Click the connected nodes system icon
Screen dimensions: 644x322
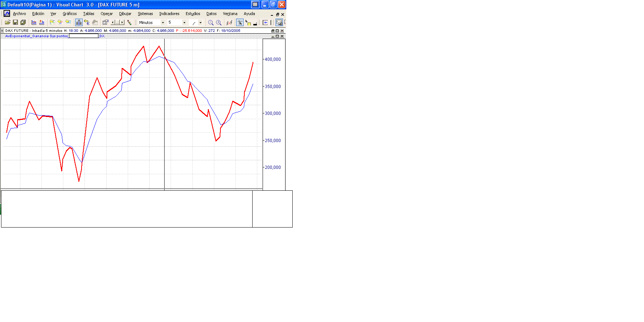(129, 22)
